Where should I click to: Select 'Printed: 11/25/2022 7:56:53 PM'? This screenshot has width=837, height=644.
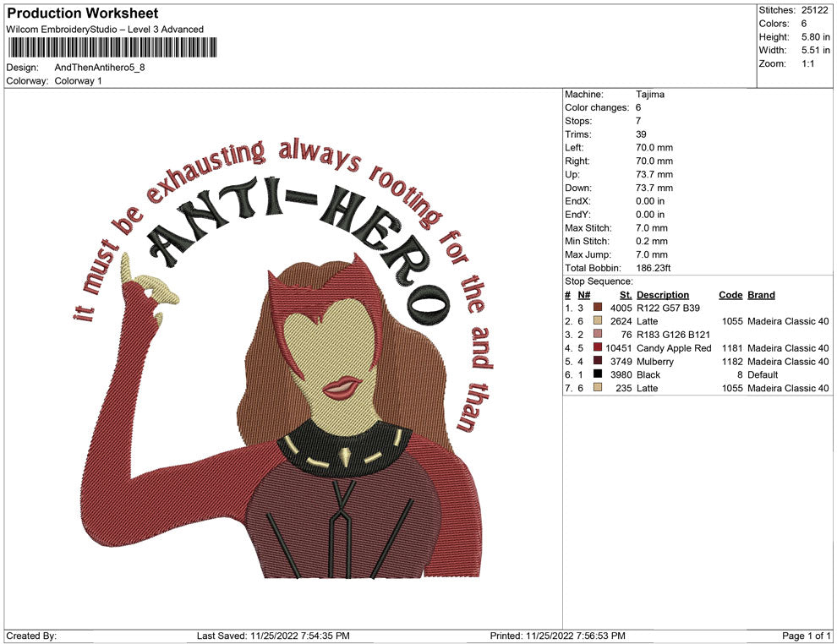point(557,636)
